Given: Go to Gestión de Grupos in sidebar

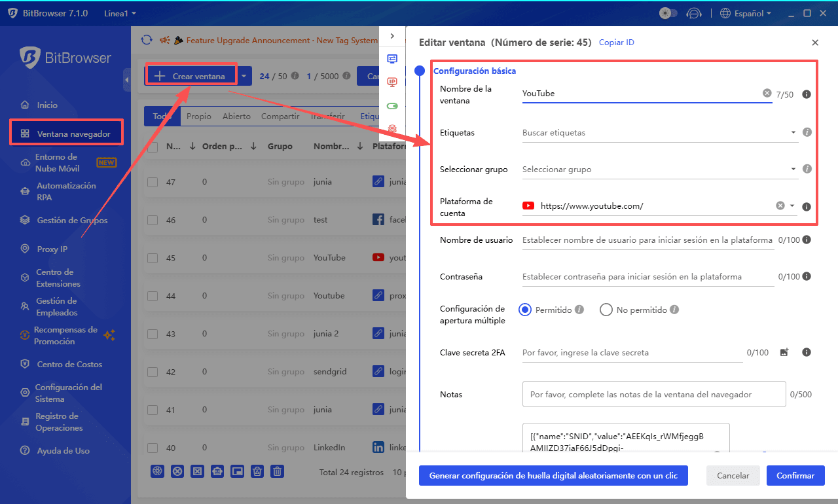Looking at the screenshot, I should coord(72,221).
